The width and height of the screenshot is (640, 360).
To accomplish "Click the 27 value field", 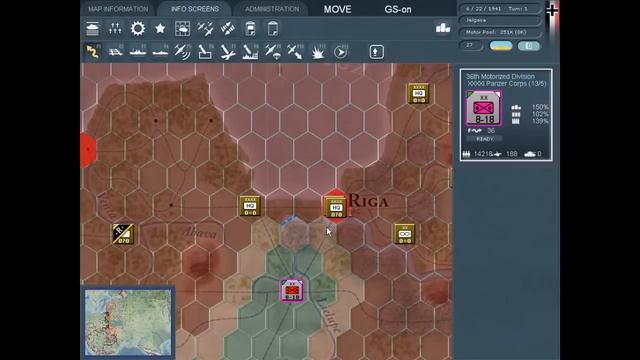I will (471, 45).
